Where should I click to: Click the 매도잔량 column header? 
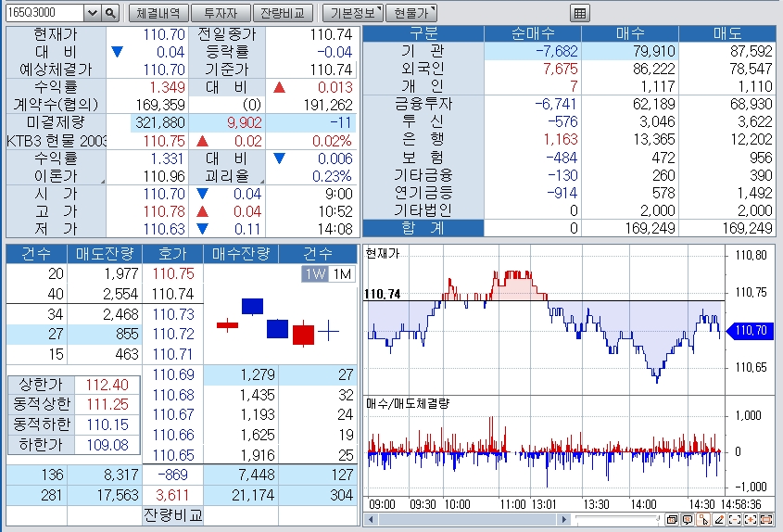(x=105, y=254)
